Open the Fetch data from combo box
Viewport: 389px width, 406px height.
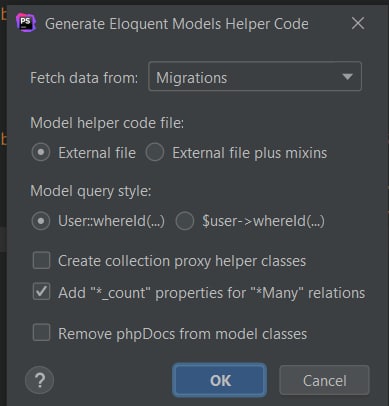[255, 76]
